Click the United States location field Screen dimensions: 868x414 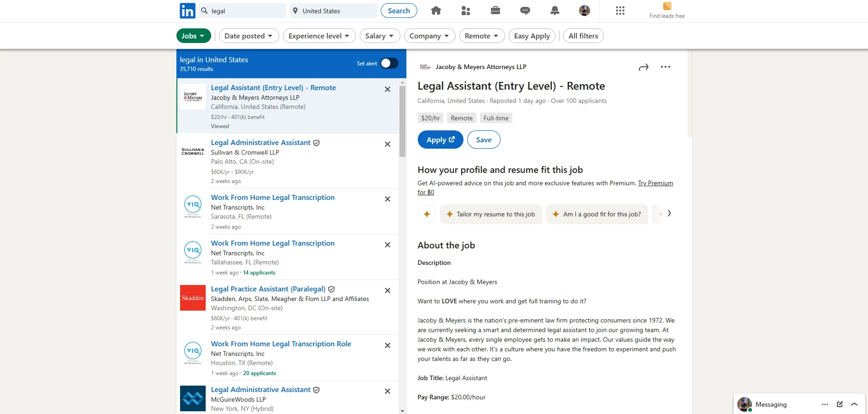333,11
